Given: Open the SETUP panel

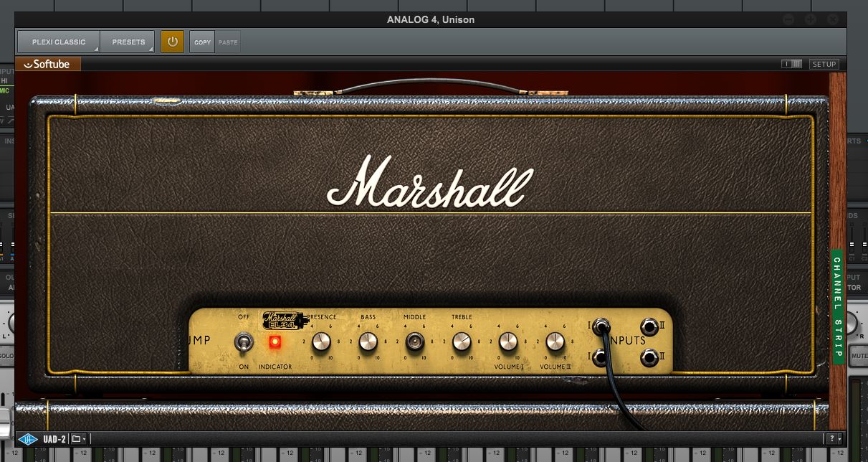Looking at the screenshot, I should tap(824, 64).
